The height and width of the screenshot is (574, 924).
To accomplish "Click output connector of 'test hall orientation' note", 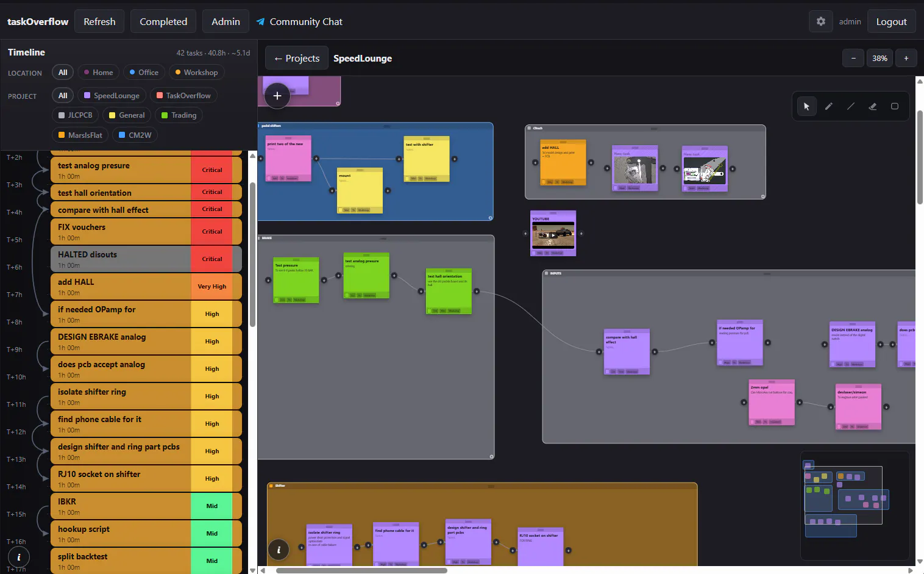I will pyautogui.click(x=477, y=291).
